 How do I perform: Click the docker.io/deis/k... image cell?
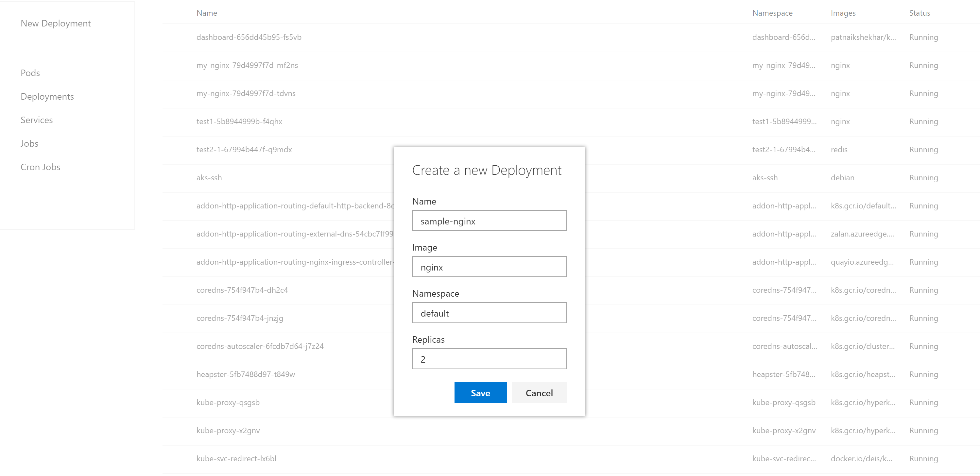point(861,458)
